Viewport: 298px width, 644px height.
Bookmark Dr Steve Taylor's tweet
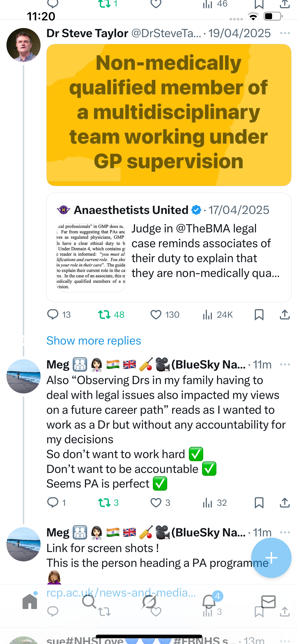point(259,315)
